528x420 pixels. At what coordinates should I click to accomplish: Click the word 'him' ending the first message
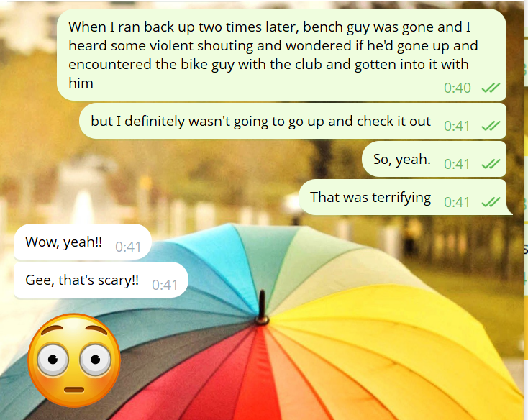pyautogui.click(x=81, y=83)
